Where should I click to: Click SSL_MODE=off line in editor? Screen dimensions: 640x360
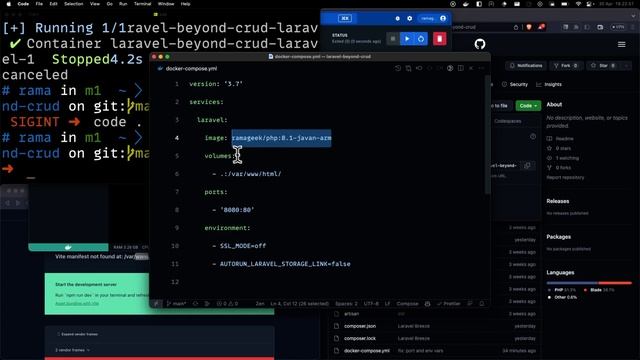[x=243, y=246]
